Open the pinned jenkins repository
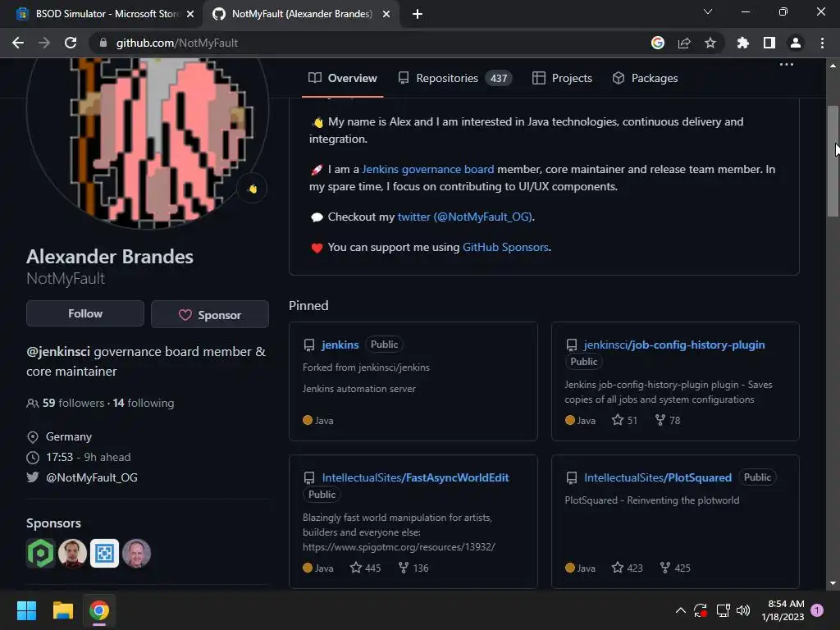Viewport: 840px width, 630px height. 340,345
